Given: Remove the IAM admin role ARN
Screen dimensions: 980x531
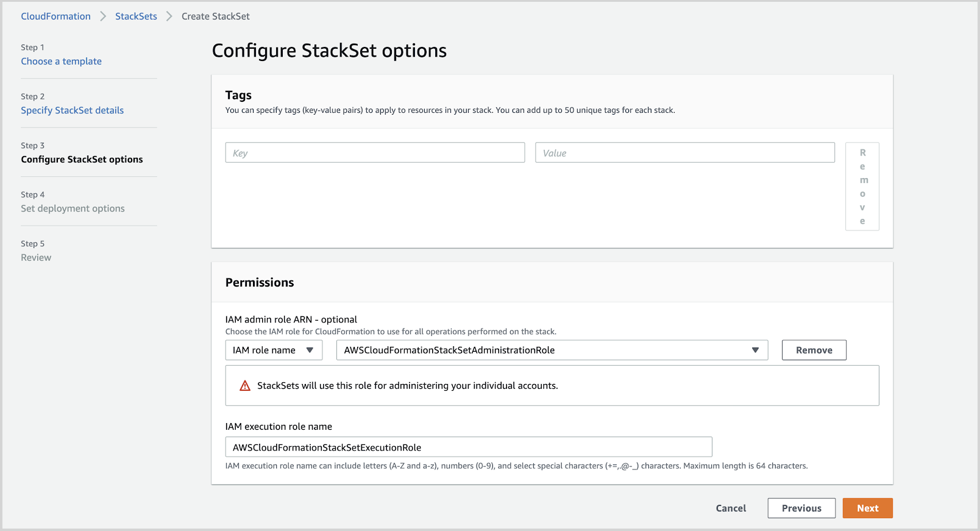Looking at the screenshot, I should 814,350.
